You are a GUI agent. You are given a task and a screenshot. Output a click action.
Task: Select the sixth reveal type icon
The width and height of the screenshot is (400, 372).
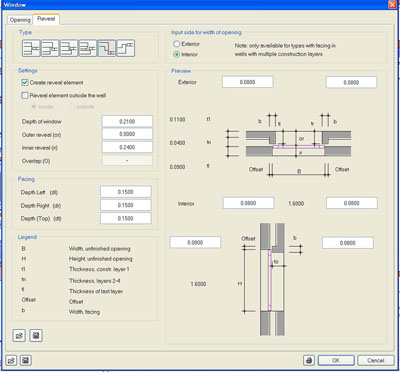[126, 48]
